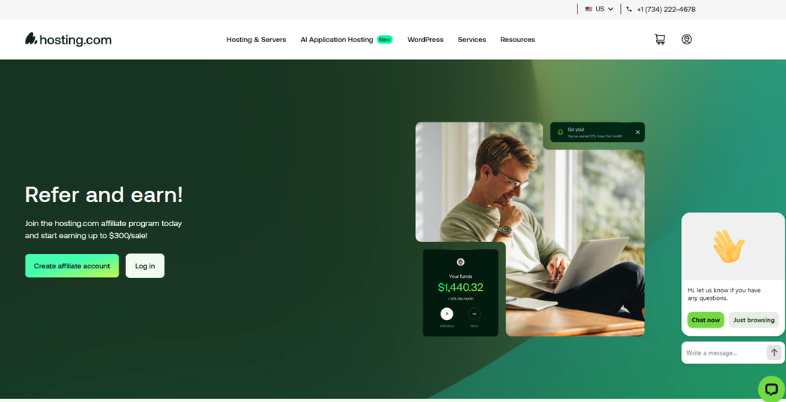This screenshot has width=786, height=402.
Task: Open the Resources menu
Action: point(517,40)
